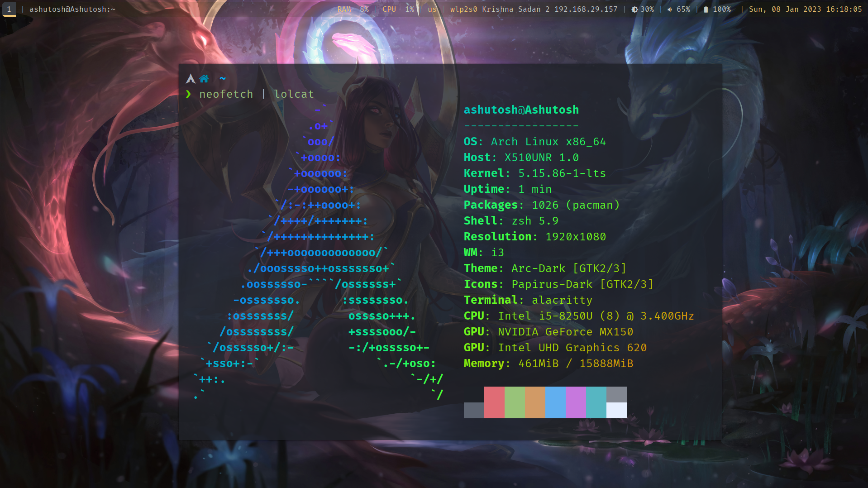Click the Arch ASCII art logo in terminal
The image size is (868, 488).
click(318, 253)
